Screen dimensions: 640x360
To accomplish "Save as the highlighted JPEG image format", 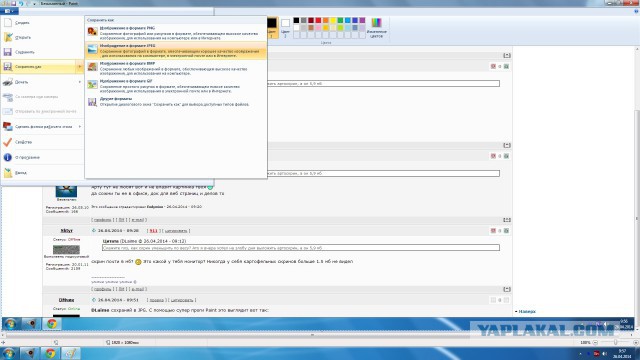I will point(176,51).
